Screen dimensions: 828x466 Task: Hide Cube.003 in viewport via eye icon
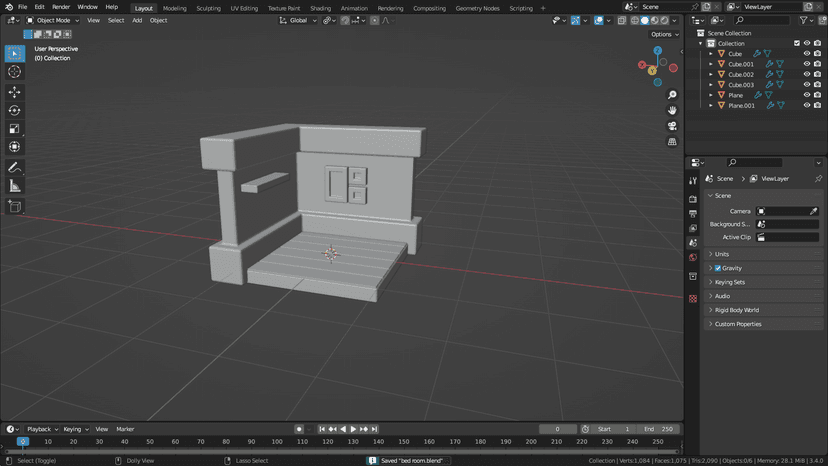tap(806, 85)
